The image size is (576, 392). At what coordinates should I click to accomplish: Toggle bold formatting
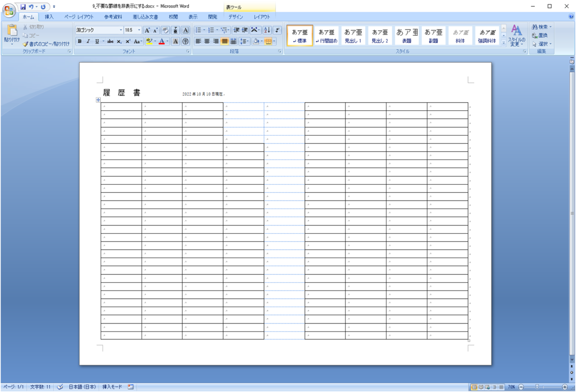(80, 41)
